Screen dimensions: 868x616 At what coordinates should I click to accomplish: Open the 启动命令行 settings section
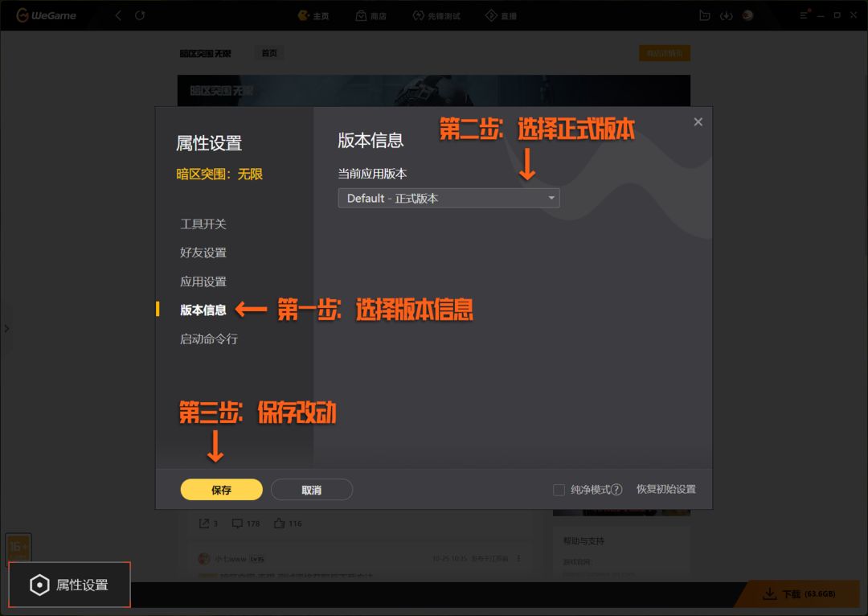tap(209, 339)
